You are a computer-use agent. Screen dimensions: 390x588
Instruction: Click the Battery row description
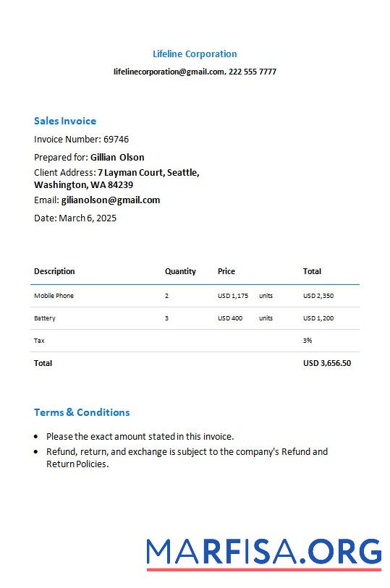point(45,318)
